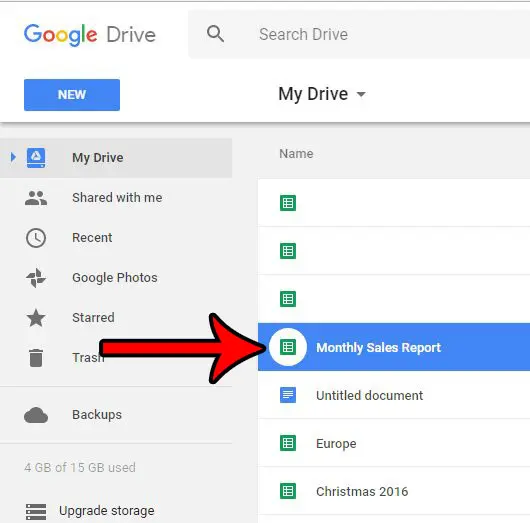This screenshot has width=530, height=523.
Task: Open the Backups section
Action: [97, 415]
